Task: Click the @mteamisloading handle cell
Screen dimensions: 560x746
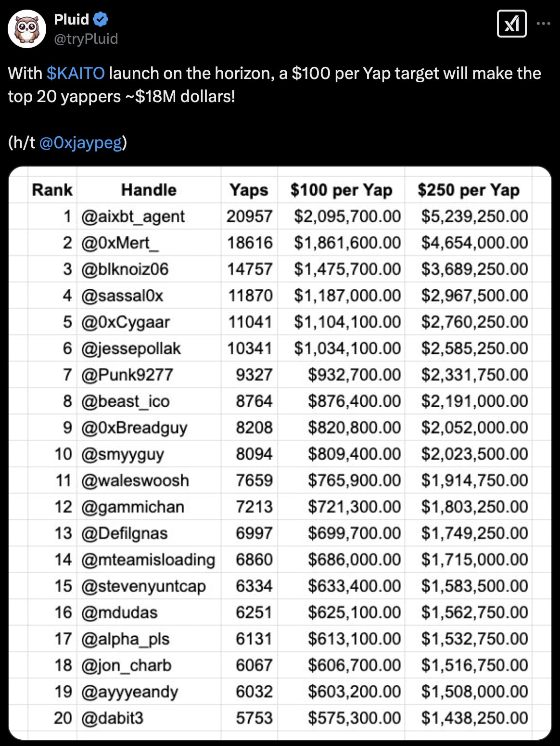Action: [148, 560]
